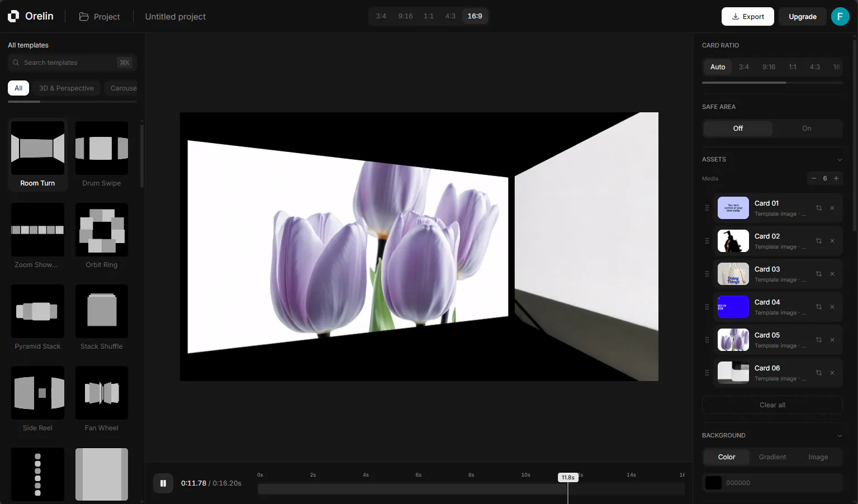Pause the preview playback

coord(163,483)
